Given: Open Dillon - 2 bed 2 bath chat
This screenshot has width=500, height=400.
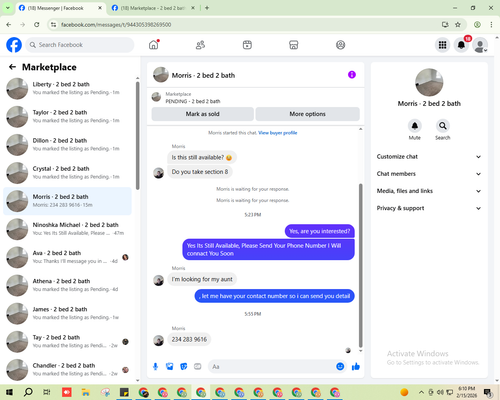Looking at the screenshot, I should [x=68, y=145].
